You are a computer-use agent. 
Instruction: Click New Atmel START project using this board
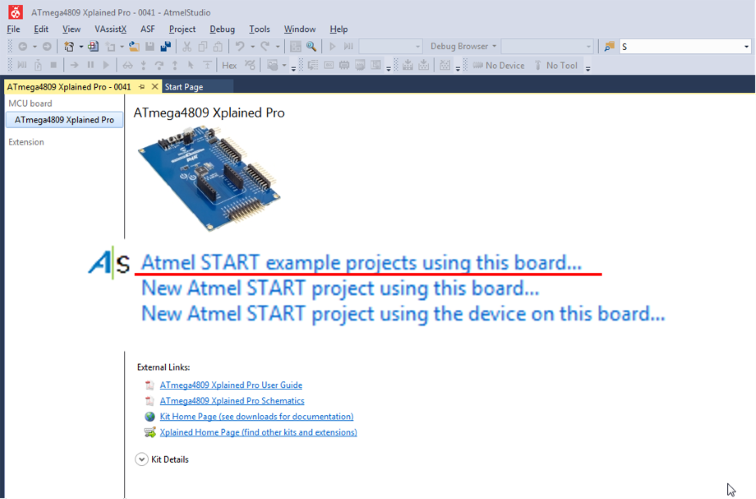point(340,288)
